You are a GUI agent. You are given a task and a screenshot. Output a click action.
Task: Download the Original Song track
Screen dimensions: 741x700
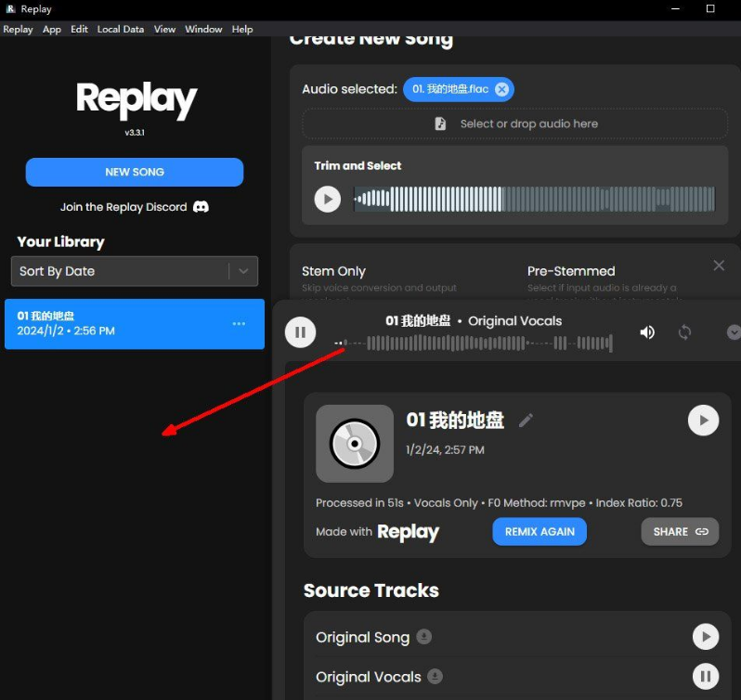click(x=424, y=637)
